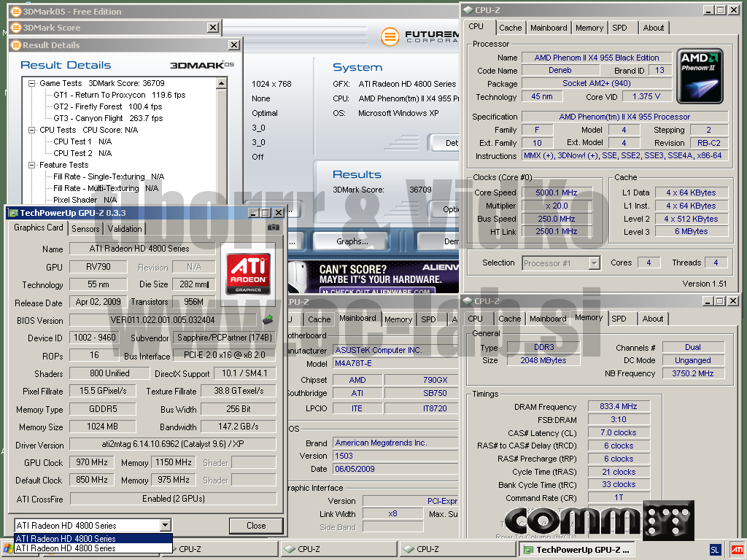
Task: Click the 3DMark Score window title icon
Action: [16, 28]
